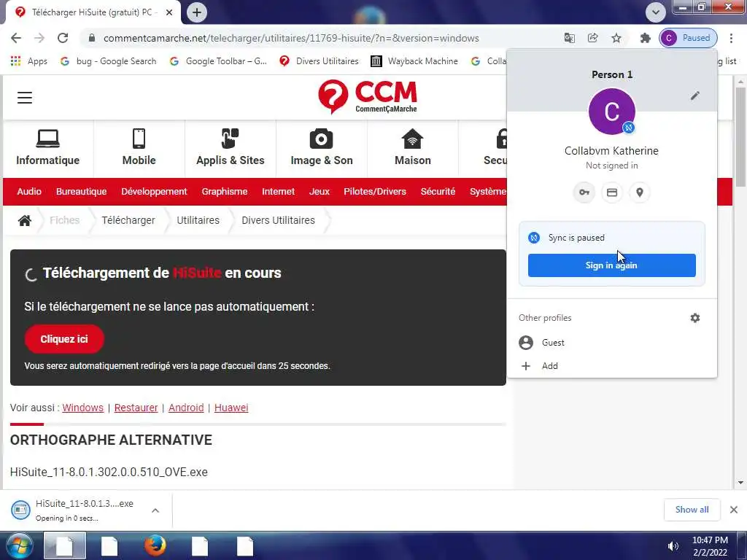Click the Paused profile button
The width and height of the screenshot is (747, 560).
pos(688,38)
